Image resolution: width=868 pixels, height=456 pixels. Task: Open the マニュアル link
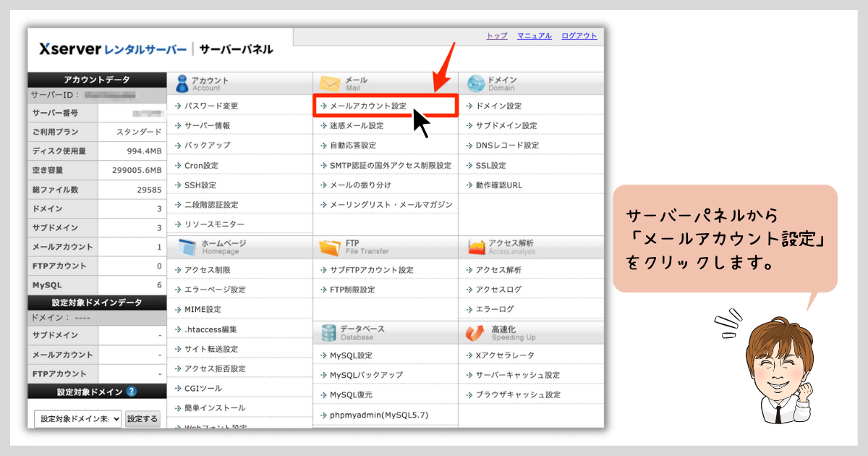(534, 36)
